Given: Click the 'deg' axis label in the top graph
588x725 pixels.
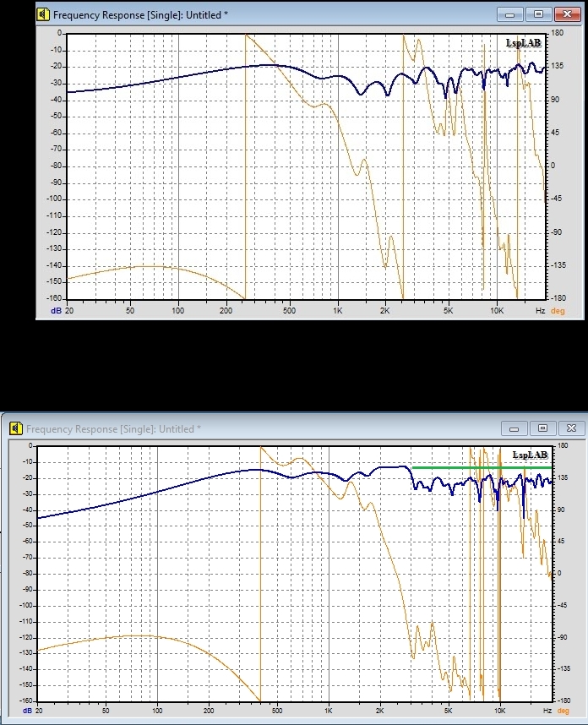Looking at the screenshot, I should (x=558, y=311).
